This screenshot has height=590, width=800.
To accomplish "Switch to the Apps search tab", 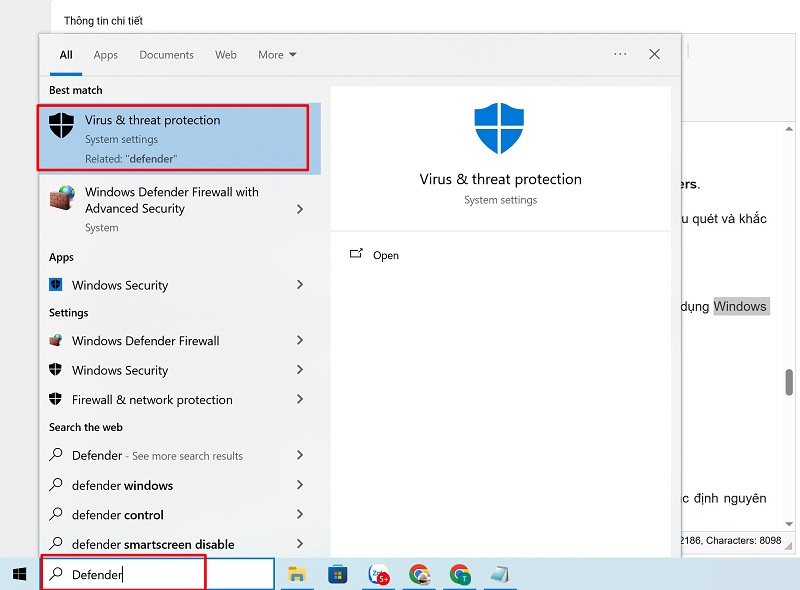I will (x=105, y=55).
